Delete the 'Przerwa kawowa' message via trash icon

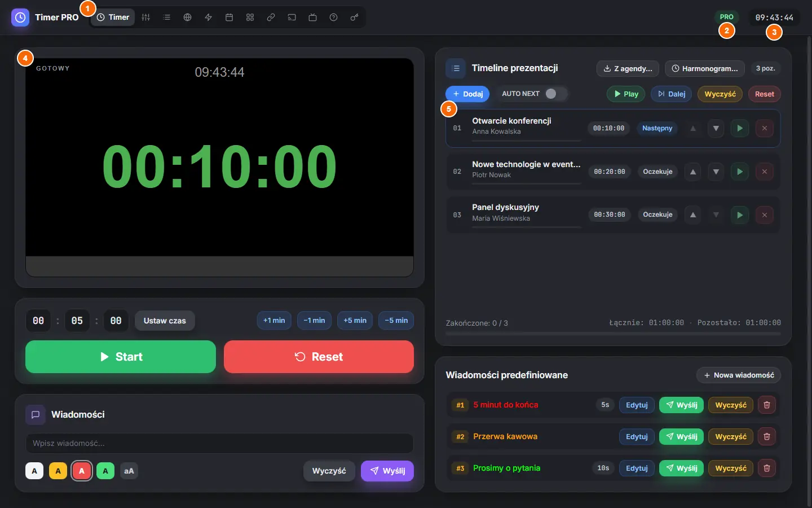767,436
